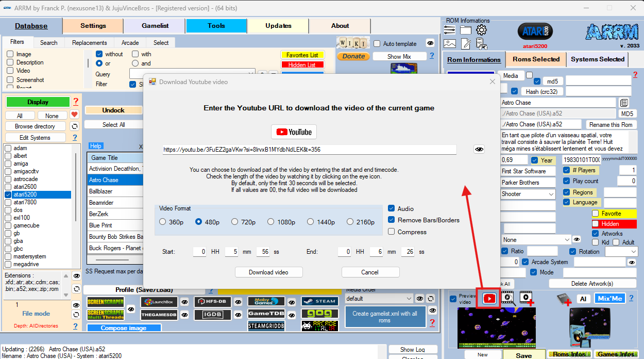Open the Rotation dropdown
Image resolution: width=644 pixels, height=359 pixels.
coord(633,252)
